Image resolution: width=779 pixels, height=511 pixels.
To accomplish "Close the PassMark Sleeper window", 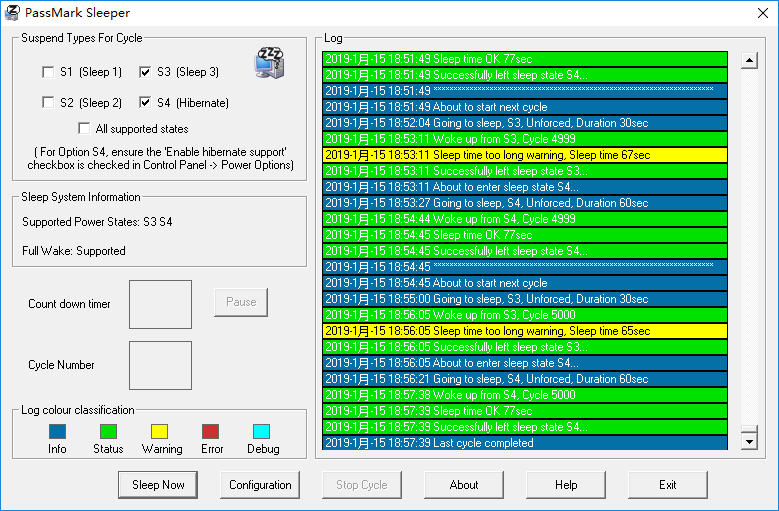I will tap(763, 13).
